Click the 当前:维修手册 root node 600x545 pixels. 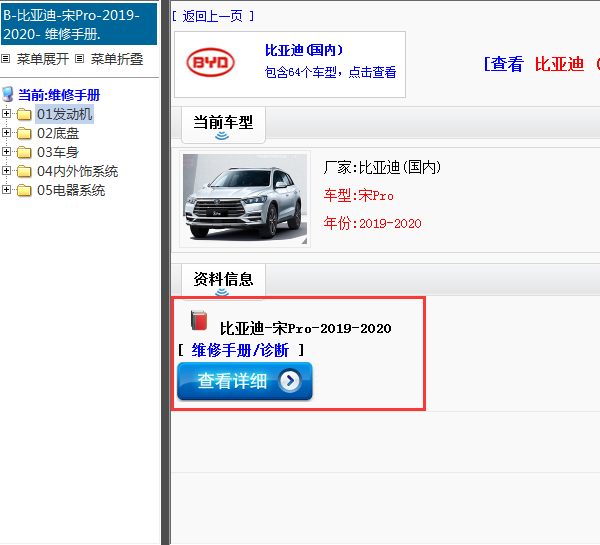pyautogui.click(x=59, y=95)
